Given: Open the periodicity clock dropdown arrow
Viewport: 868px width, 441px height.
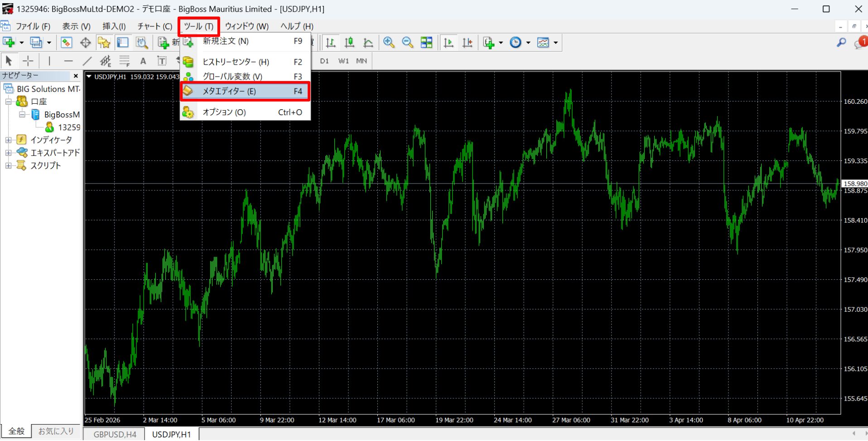Looking at the screenshot, I should tap(528, 43).
